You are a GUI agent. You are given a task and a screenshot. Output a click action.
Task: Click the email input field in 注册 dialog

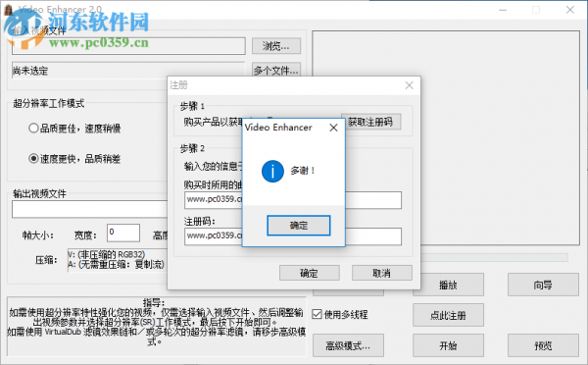[x=293, y=200]
